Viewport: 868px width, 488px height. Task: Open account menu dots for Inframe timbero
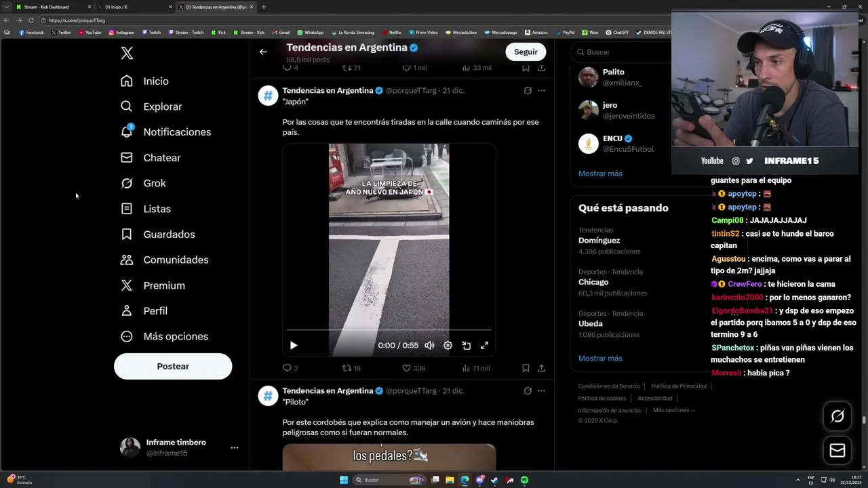point(235,447)
